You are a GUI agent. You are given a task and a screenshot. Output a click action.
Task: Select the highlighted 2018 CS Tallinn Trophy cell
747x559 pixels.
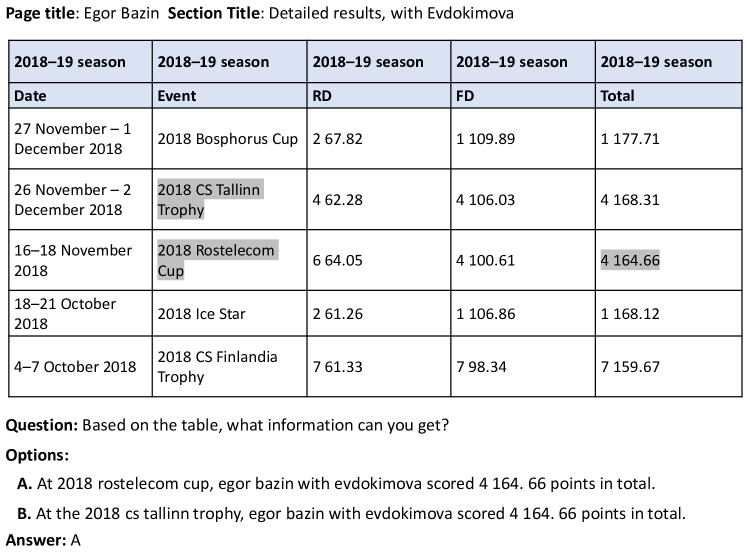point(229,199)
